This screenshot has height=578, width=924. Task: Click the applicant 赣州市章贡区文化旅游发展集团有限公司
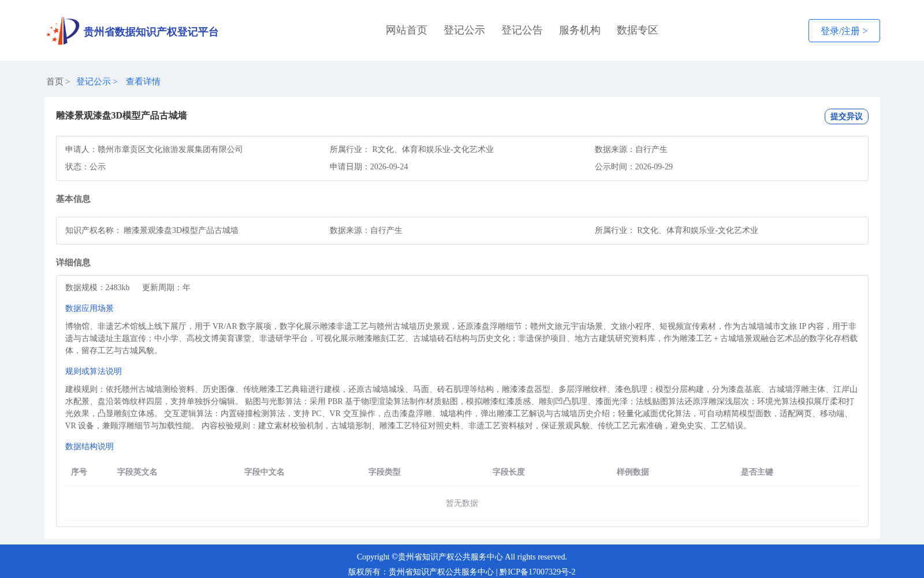click(x=170, y=150)
